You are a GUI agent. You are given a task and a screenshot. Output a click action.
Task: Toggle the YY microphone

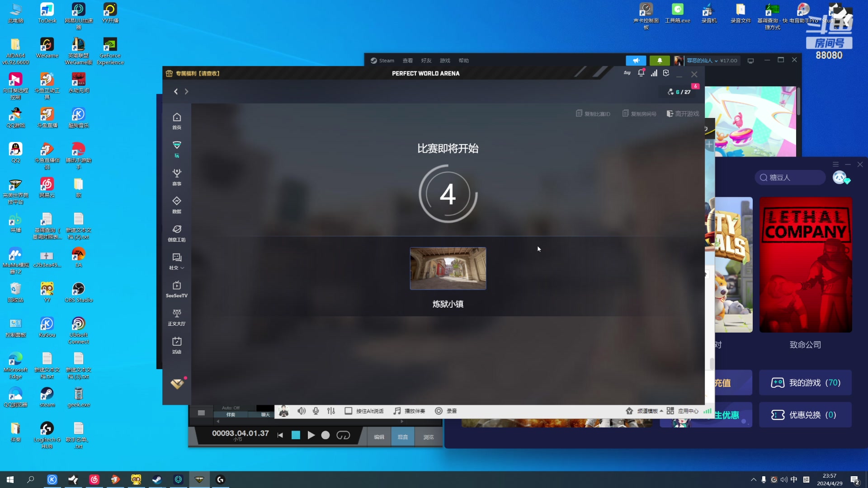click(316, 411)
